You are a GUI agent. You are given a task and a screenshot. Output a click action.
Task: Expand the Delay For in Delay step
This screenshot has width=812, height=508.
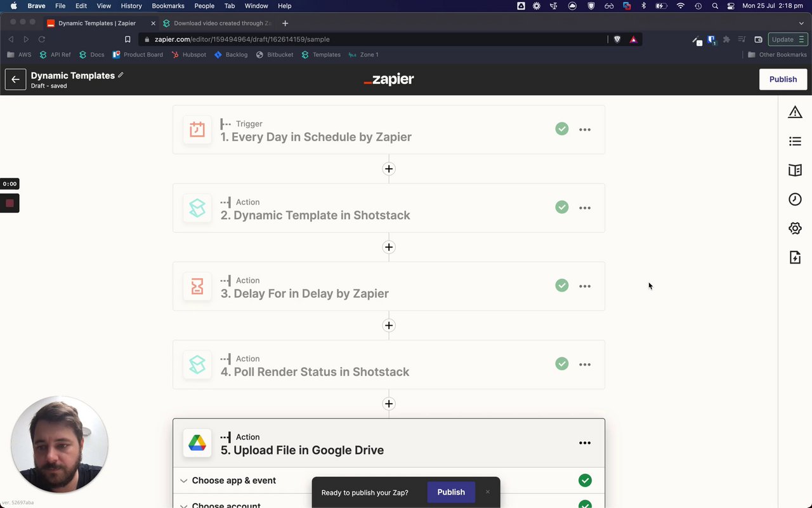[x=389, y=286]
